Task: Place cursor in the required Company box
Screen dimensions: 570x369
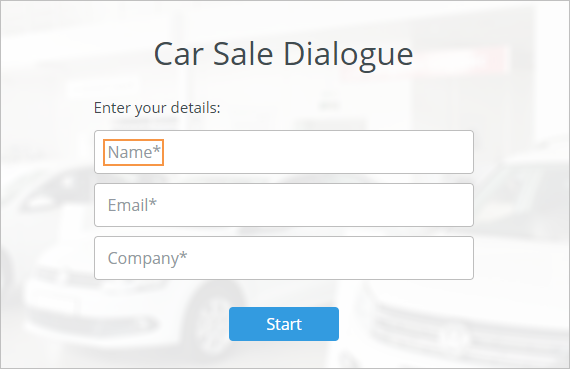Action: [x=284, y=258]
